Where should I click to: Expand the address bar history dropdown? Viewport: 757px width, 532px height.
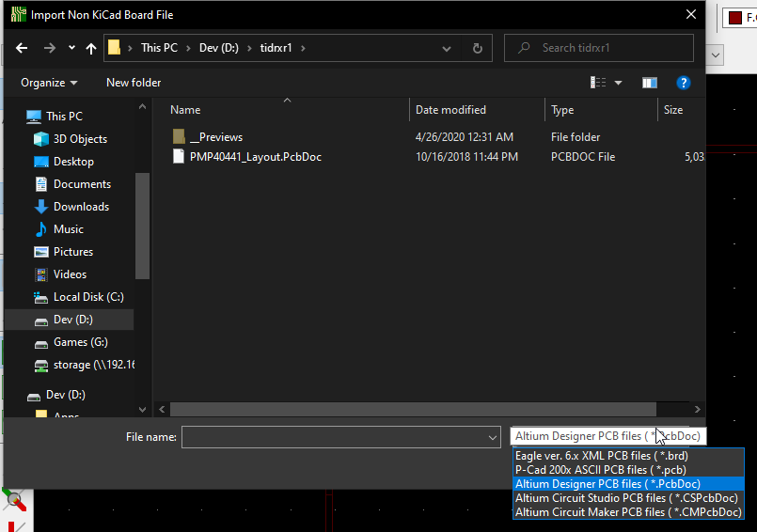pyautogui.click(x=447, y=48)
